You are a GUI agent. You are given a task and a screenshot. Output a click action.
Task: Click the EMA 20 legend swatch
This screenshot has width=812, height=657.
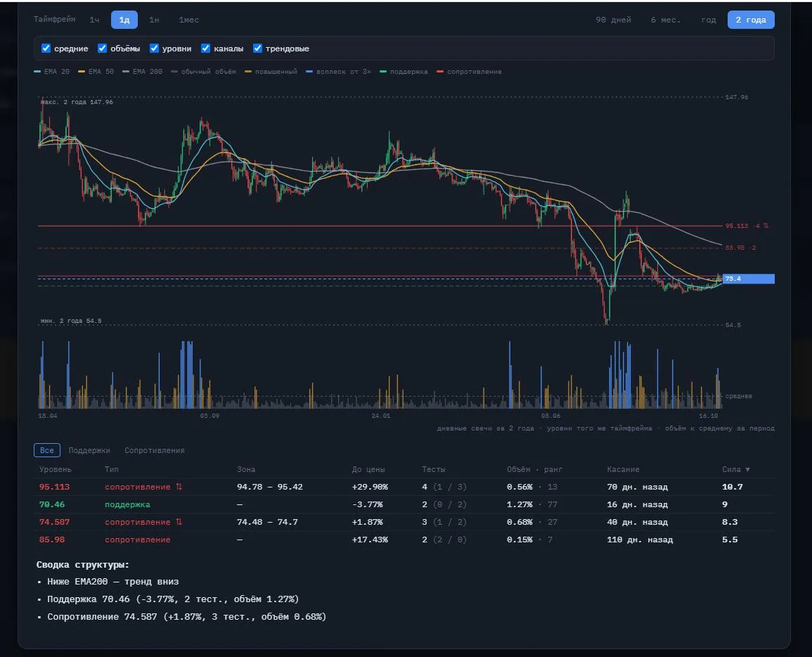point(37,72)
